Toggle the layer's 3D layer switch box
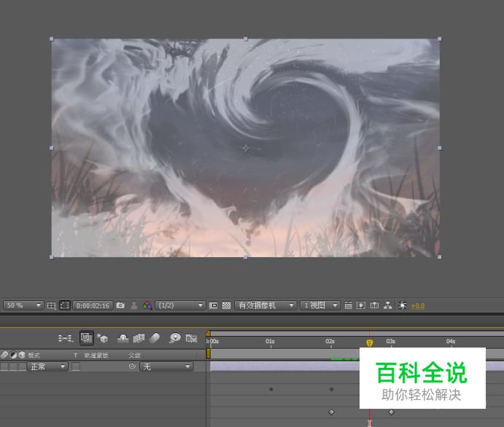 tap(22, 367)
